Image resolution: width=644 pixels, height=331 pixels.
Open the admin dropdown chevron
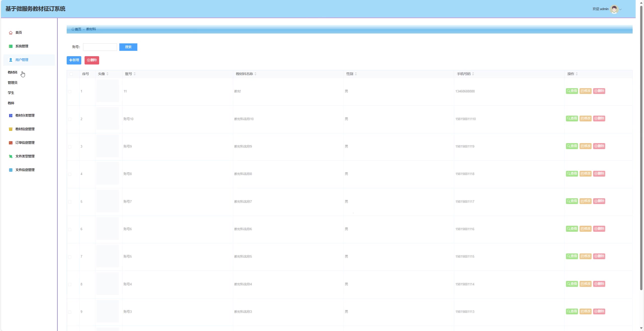[x=620, y=10]
